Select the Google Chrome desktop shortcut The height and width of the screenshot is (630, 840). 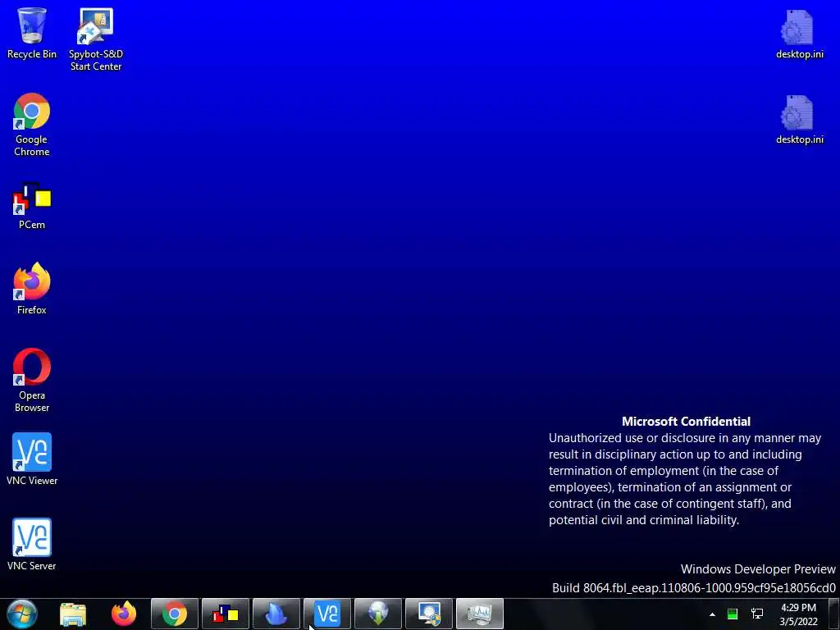pyautogui.click(x=32, y=125)
